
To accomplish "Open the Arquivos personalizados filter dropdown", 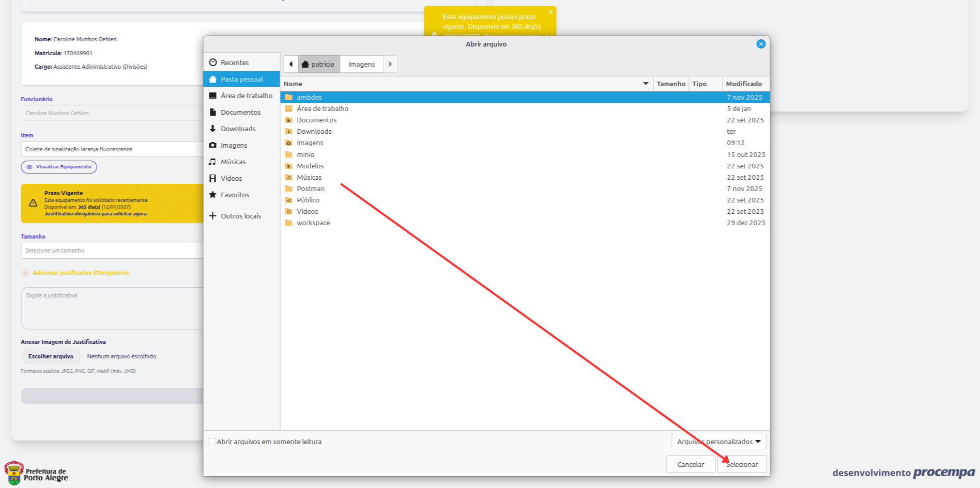I will 718,442.
